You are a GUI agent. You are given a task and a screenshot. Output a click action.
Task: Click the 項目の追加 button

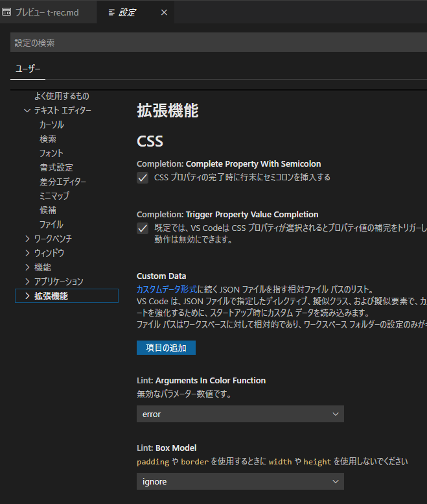pos(166,348)
